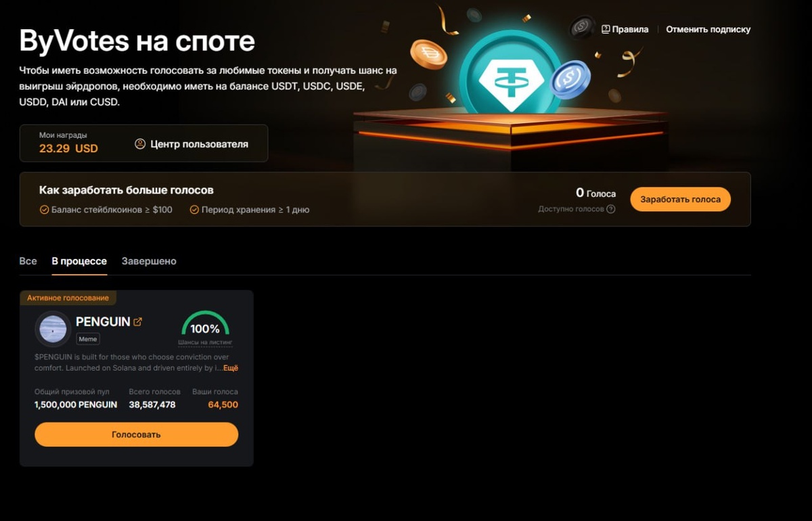Click the PENGUIN token avatar
Viewport: 812px width, 521px height.
[53, 329]
